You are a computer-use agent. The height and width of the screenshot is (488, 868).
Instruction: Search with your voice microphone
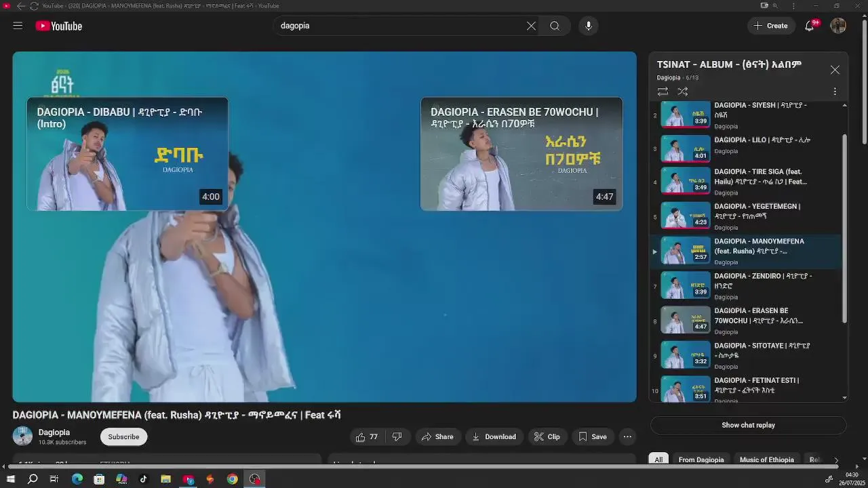(x=588, y=26)
